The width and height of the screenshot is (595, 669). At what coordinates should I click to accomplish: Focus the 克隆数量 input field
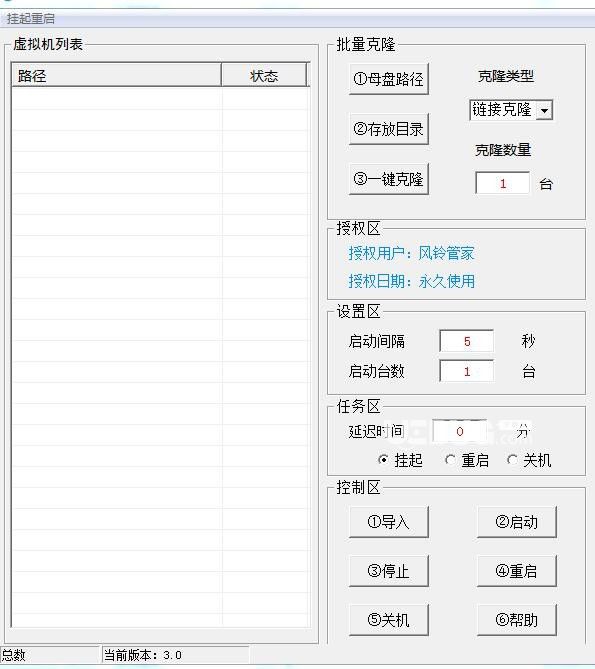(502, 183)
